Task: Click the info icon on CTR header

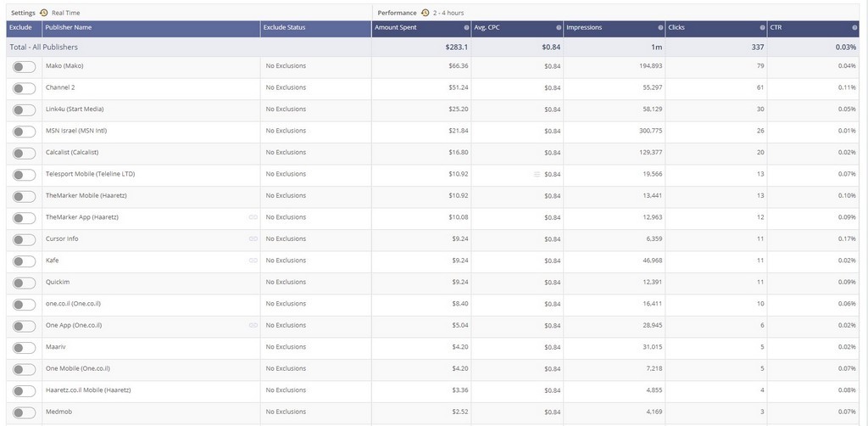Action: pos(854,28)
